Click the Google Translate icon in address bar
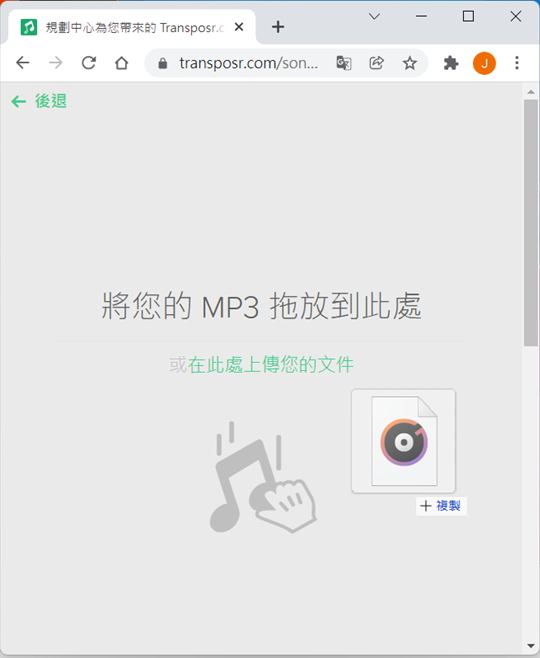This screenshot has width=540, height=658. 344,63
